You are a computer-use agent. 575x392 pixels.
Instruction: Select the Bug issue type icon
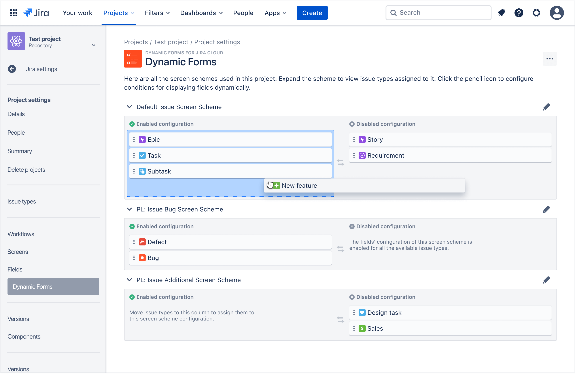[x=142, y=258]
